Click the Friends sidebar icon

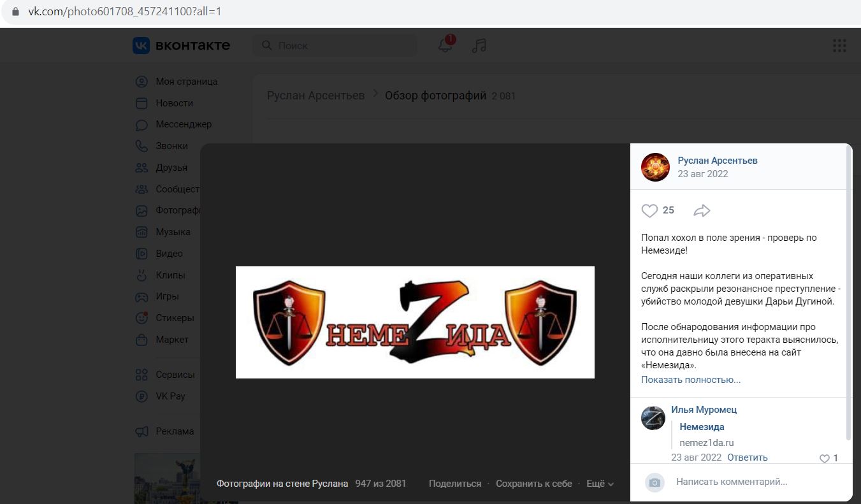[x=141, y=168]
